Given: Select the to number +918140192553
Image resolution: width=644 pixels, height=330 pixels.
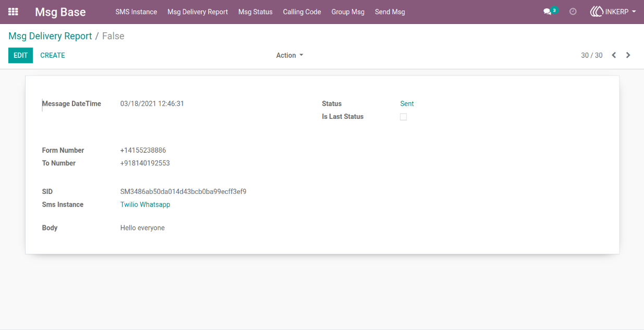Looking at the screenshot, I should (x=145, y=163).
